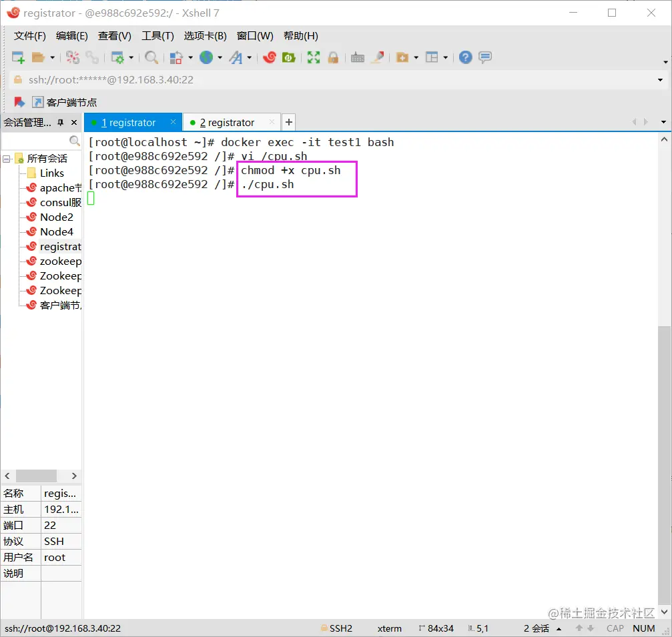Viewport: 672px width, 637px height.
Task: Pin the 会话管理 session manager panel
Action: [61, 123]
